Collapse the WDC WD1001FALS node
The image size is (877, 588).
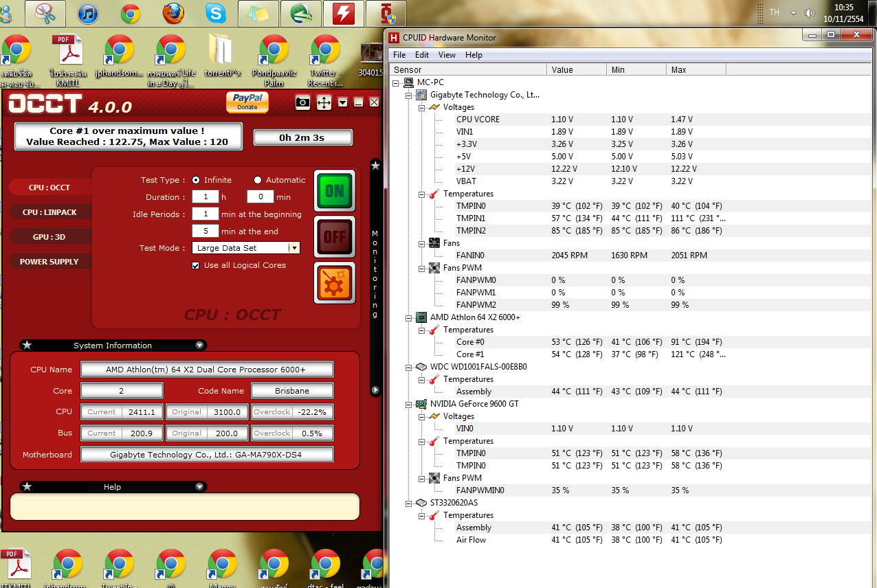click(x=409, y=367)
